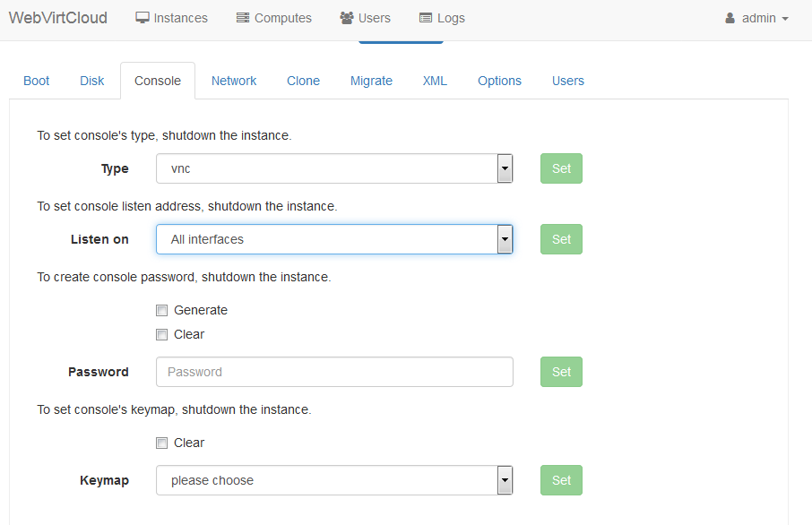
Task: Switch to the Migrate tab
Action: [371, 81]
